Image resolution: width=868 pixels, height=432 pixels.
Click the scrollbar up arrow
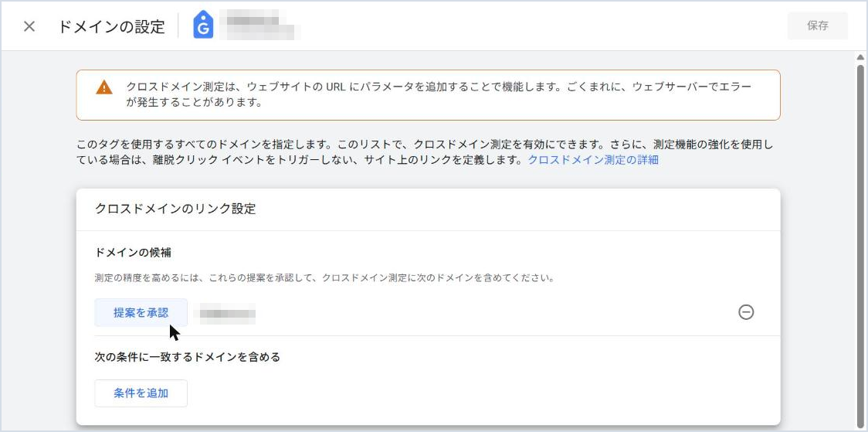[x=860, y=57]
